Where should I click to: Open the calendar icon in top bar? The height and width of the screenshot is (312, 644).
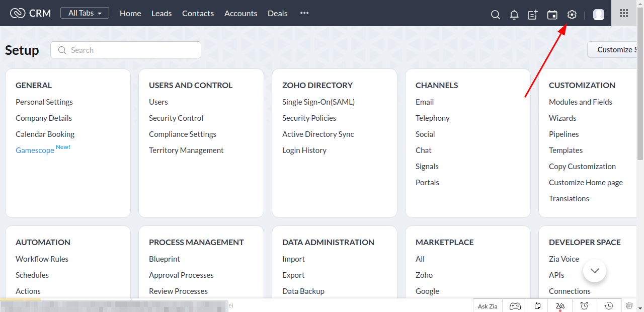(x=552, y=15)
